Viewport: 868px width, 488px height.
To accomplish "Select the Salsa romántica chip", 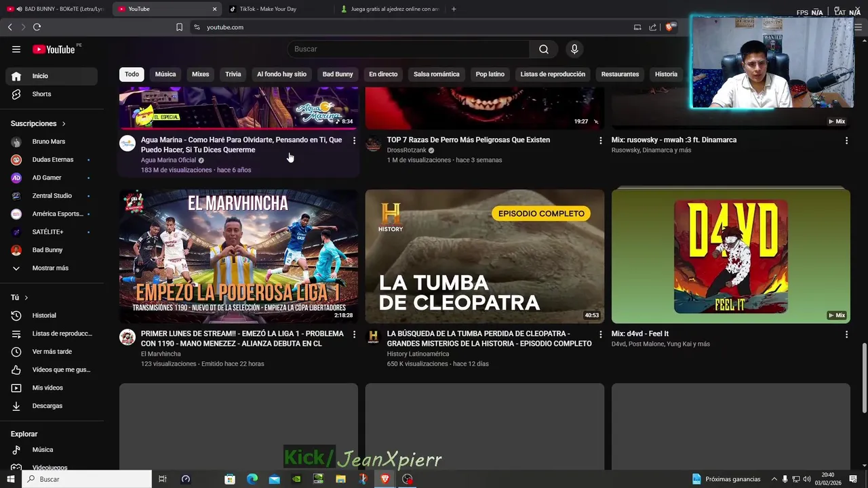I will click(437, 74).
